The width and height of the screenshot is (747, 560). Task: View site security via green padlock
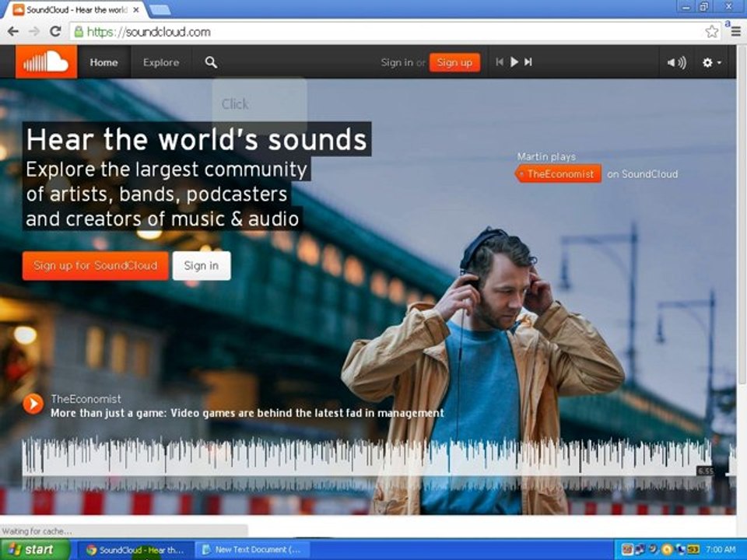pyautogui.click(x=79, y=32)
